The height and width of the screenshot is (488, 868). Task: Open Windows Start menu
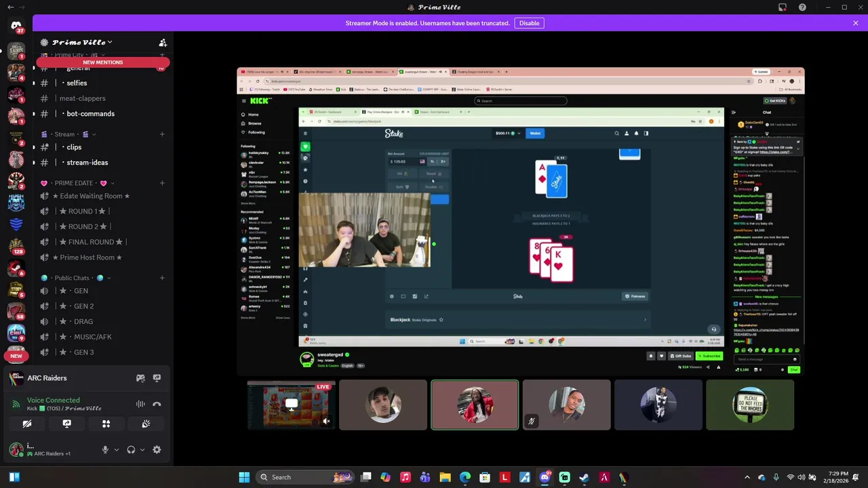(x=244, y=477)
